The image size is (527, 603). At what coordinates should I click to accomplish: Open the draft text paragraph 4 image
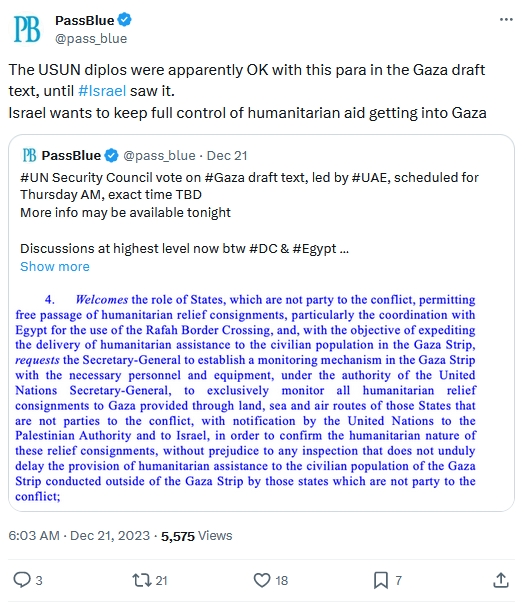(x=245, y=398)
